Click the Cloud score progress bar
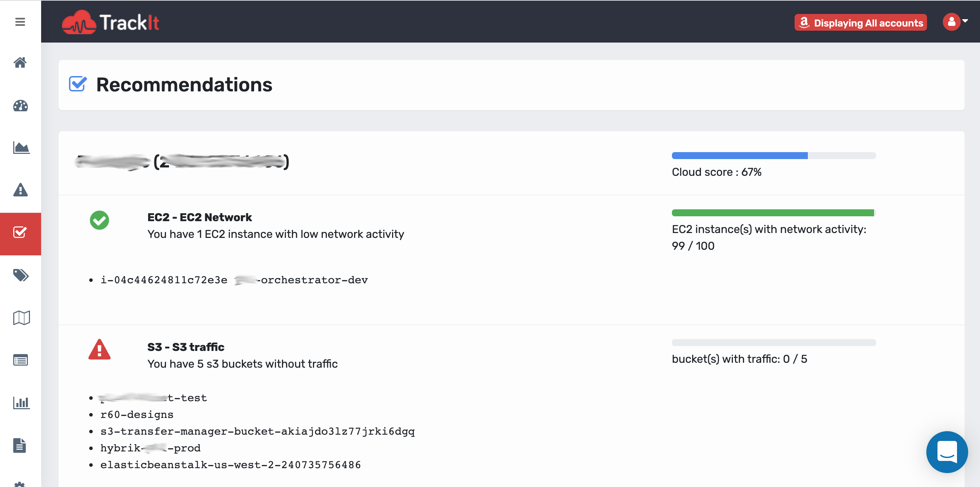The height and width of the screenshot is (487, 980). click(x=774, y=155)
